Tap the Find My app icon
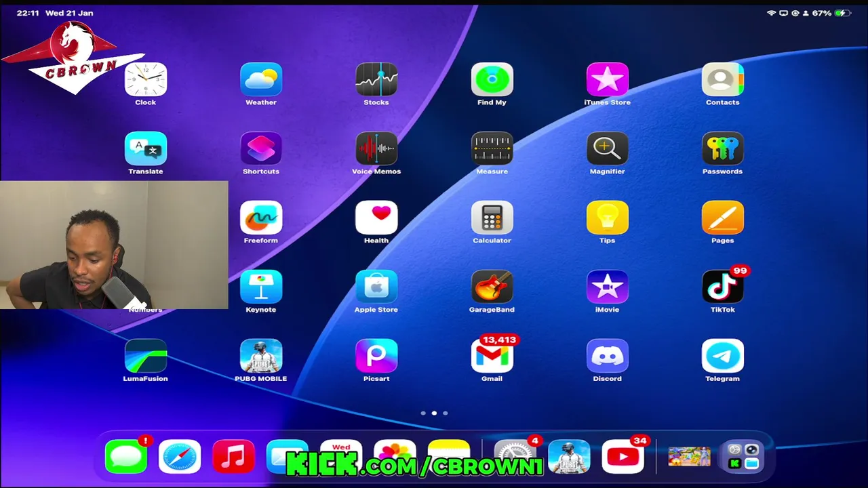This screenshot has width=868, height=488. (x=492, y=79)
